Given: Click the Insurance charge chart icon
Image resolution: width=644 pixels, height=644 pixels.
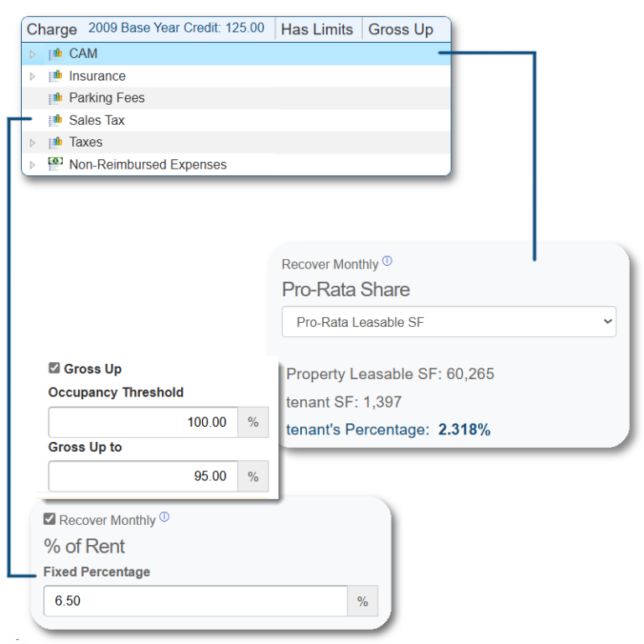Looking at the screenshot, I should 56,76.
